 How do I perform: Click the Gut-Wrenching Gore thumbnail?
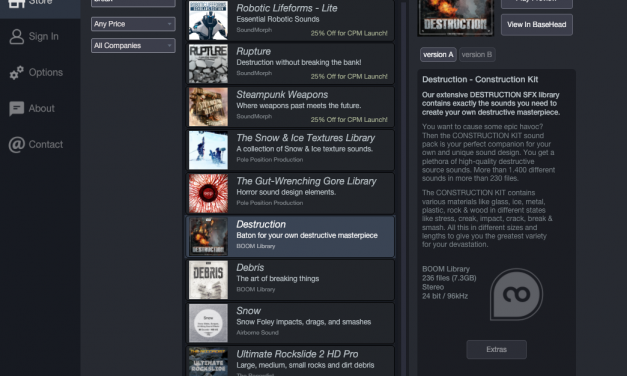tap(208, 193)
